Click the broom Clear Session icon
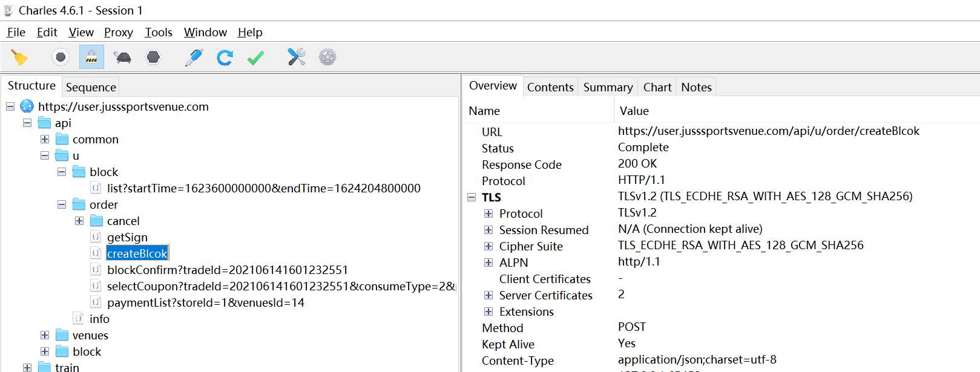980x372 pixels. (x=19, y=57)
